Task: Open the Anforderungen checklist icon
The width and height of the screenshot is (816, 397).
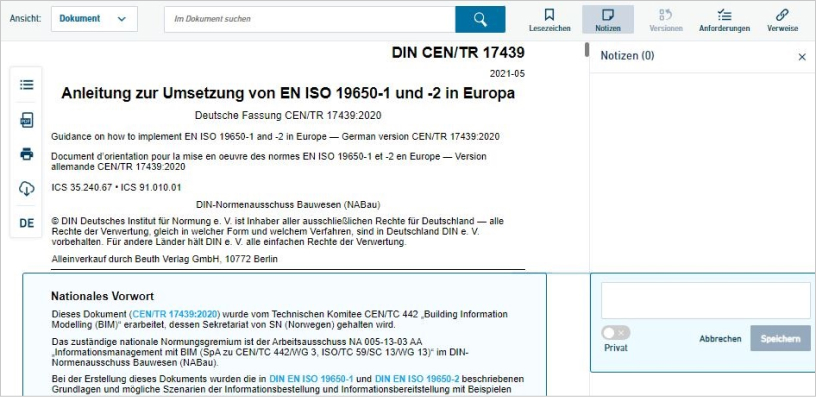Action: click(724, 15)
